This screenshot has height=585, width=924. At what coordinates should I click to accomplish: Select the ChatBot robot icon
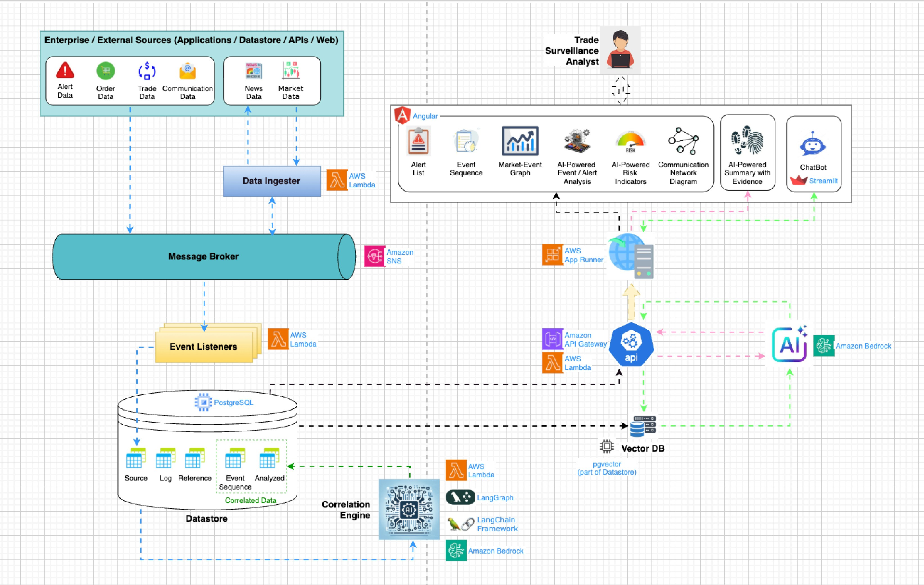click(x=813, y=145)
